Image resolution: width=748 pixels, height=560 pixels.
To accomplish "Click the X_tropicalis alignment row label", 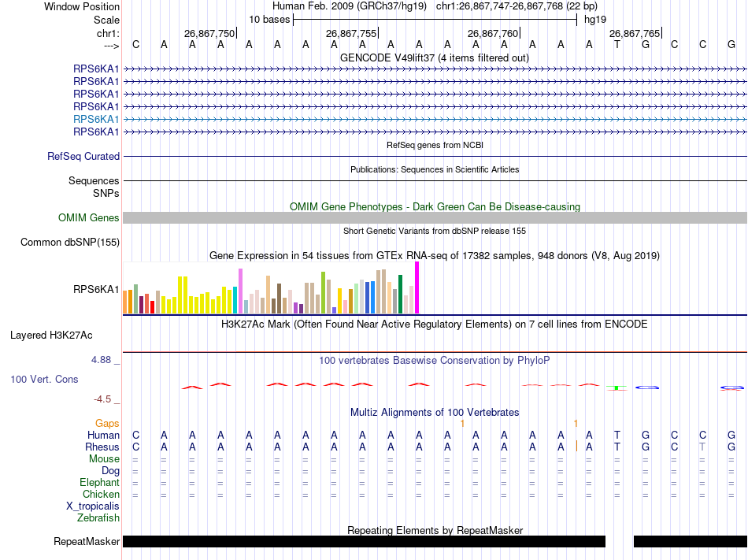I will pyautogui.click(x=93, y=506).
